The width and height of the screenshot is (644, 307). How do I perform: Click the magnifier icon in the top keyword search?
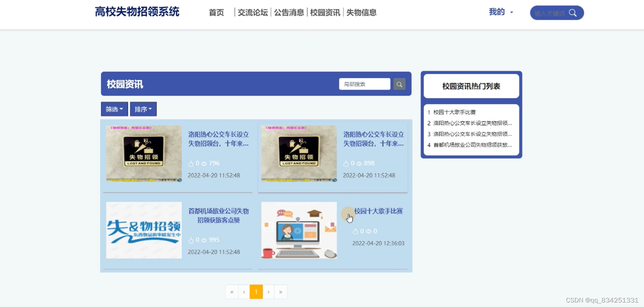(573, 13)
